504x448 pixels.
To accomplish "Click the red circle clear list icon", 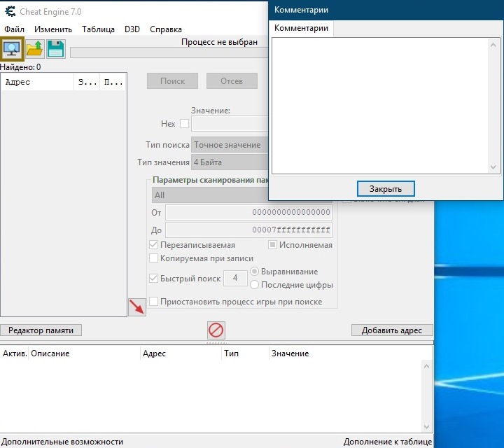I will pos(216,330).
